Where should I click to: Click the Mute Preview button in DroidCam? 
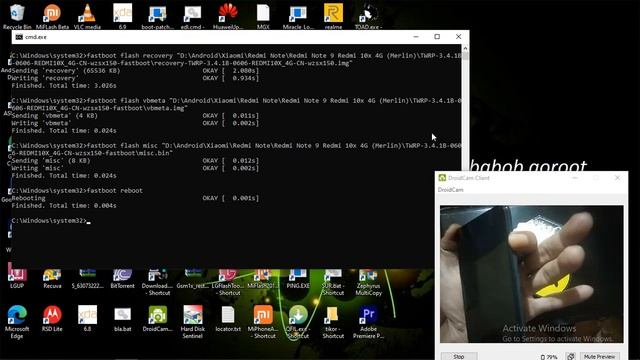599,356
